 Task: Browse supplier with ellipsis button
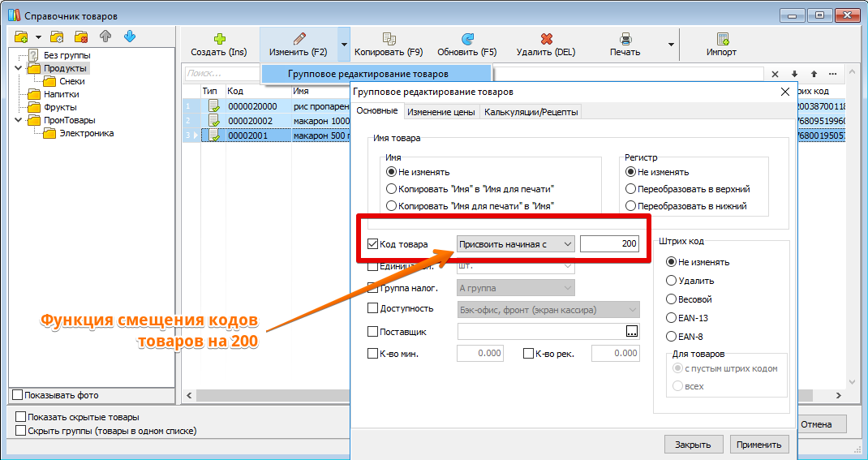tap(632, 332)
